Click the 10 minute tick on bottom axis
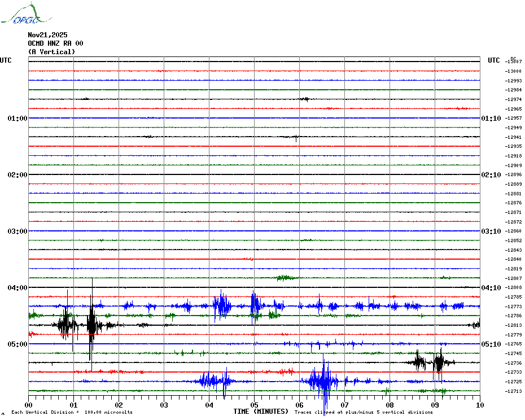 [479, 405]
